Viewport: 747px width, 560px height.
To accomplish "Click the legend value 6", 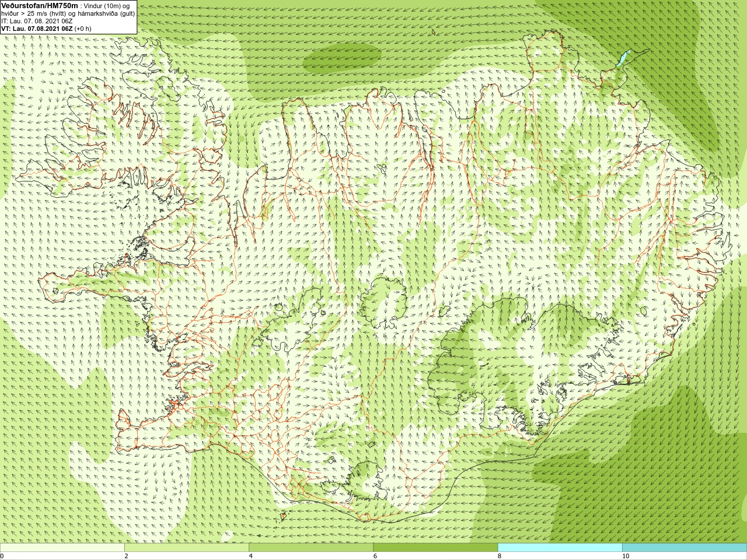I will [375, 556].
